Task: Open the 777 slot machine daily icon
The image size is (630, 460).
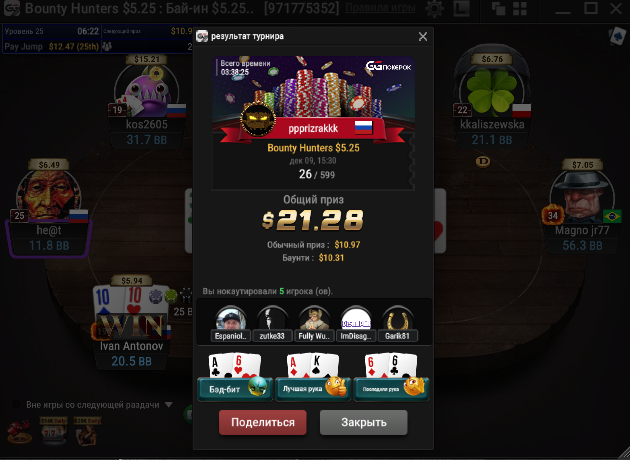Action: [53, 431]
